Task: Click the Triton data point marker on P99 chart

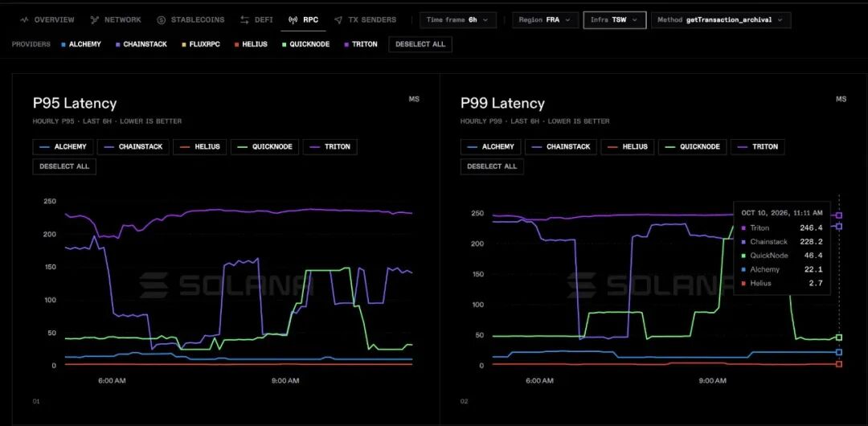Action: click(x=839, y=215)
